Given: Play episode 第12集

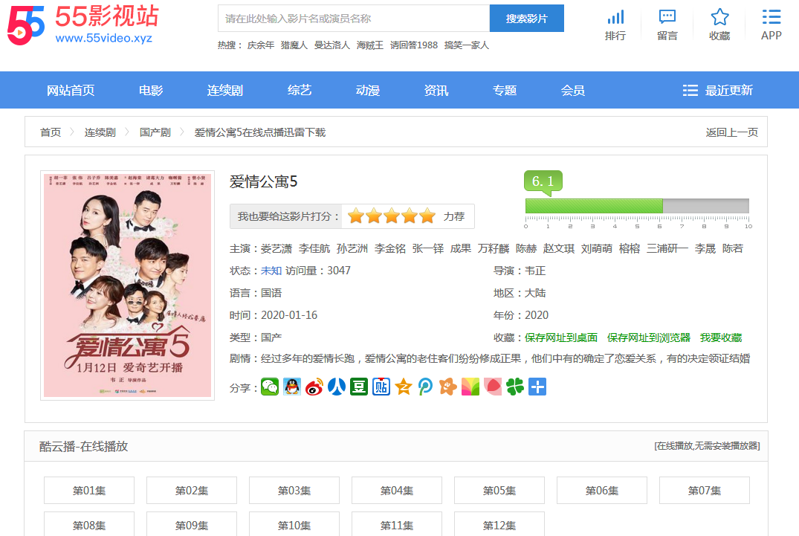Looking at the screenshot, I should click(x=499, y=524).
